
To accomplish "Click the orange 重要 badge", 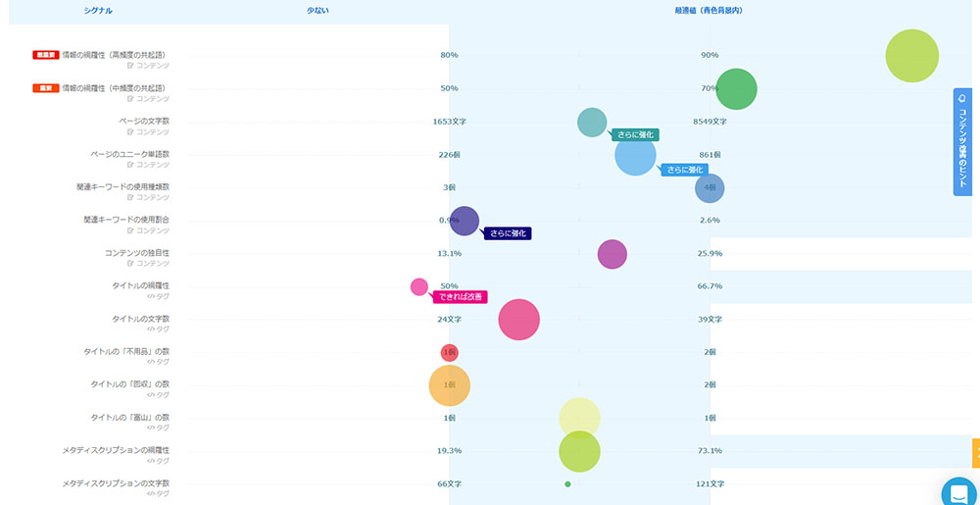I will (46, 88).
